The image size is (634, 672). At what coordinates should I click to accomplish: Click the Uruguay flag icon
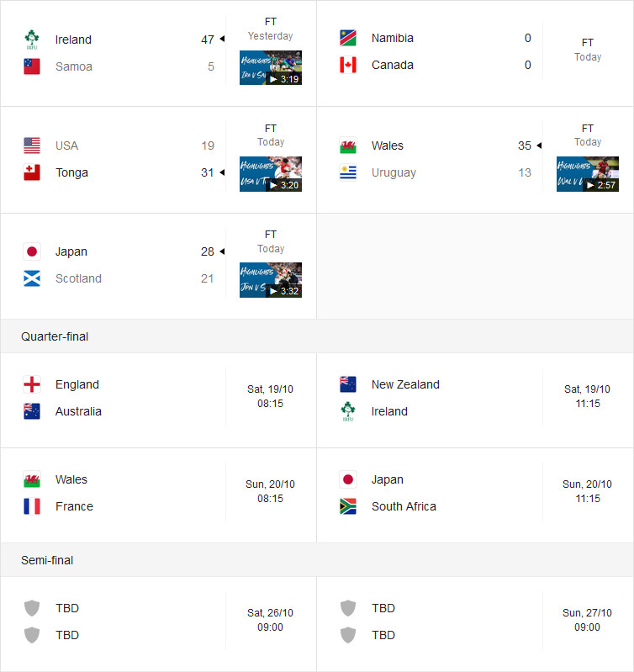348,172
